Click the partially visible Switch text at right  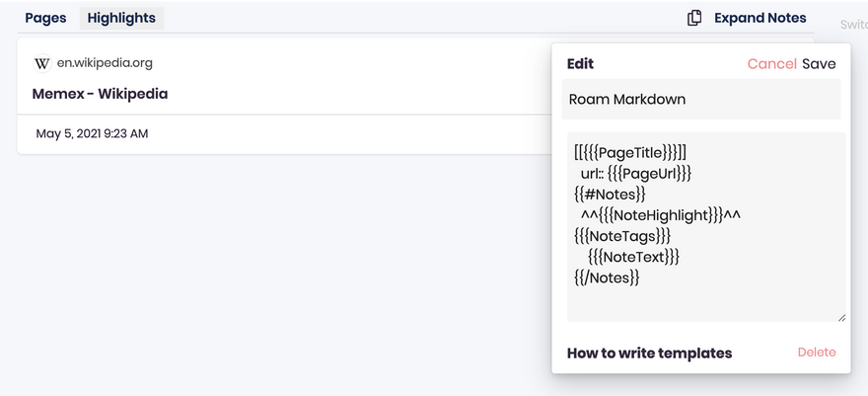853,25
